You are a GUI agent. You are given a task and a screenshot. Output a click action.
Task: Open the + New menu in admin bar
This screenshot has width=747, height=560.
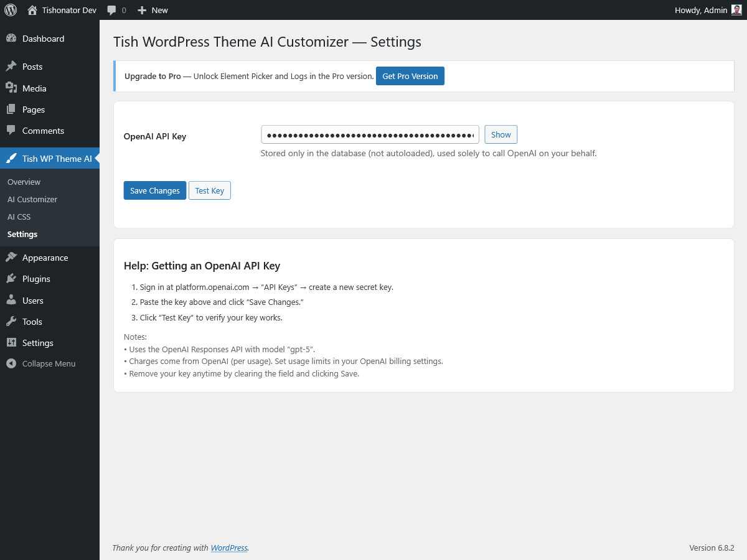(152, 10)
